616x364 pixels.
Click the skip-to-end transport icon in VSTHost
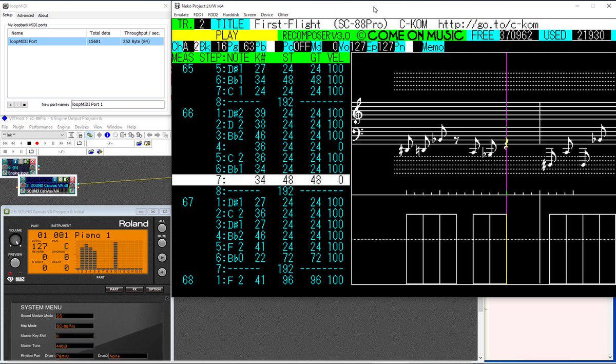point(69,143)
